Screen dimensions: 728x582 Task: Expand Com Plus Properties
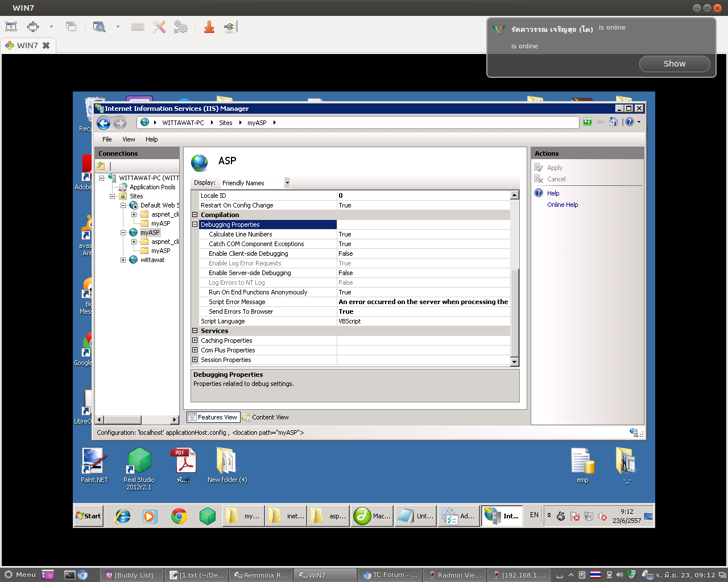[195, 350]
